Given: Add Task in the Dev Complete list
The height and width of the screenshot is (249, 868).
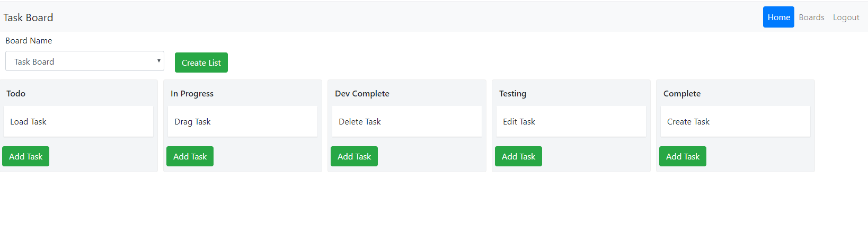Looking at the screenshot, I should point(354,156).
